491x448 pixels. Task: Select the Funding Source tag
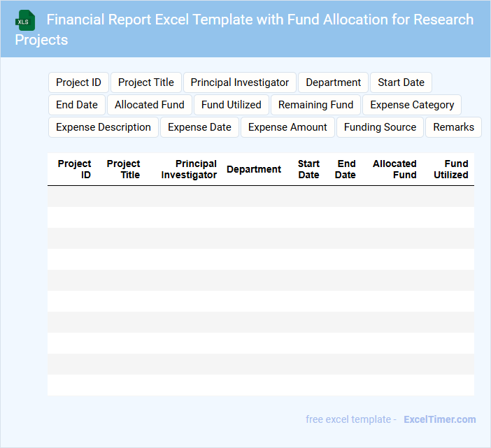(380, 127)
